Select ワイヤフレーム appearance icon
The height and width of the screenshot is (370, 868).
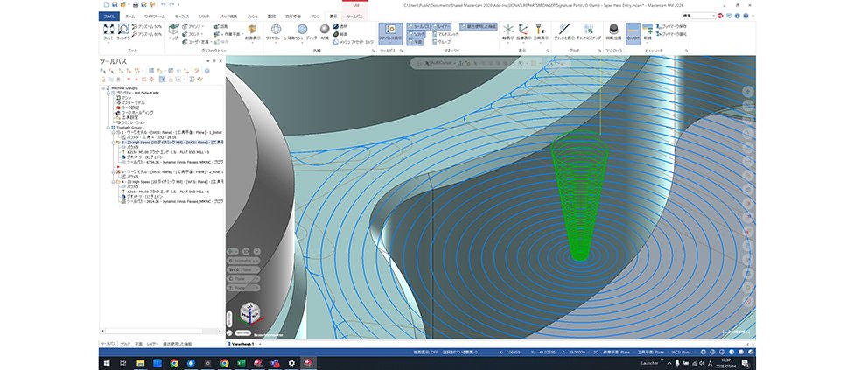tap(276, 30)
